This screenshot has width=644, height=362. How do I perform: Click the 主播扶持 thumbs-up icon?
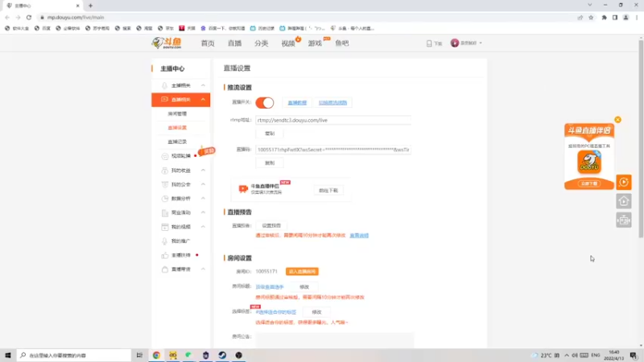click(x=165, y=255)
